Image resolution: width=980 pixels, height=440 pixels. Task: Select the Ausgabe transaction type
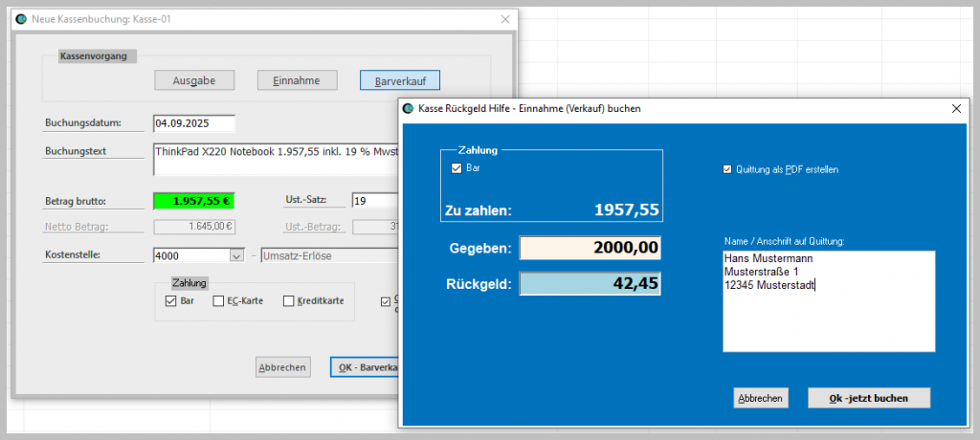pos(194,80)
